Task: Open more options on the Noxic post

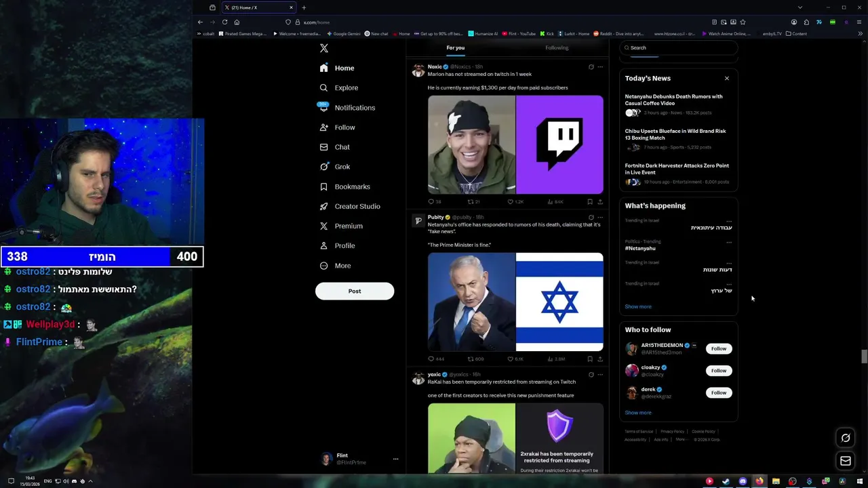Action: (600, 67)
